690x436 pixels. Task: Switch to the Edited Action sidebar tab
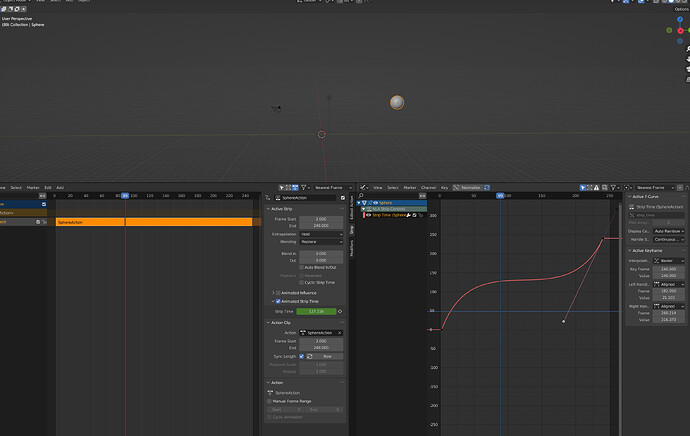[x=352, y=207]
